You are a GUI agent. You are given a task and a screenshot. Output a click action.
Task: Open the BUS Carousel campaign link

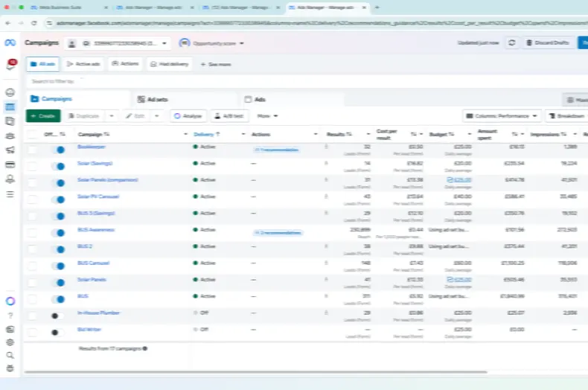(x=94, y=263)
